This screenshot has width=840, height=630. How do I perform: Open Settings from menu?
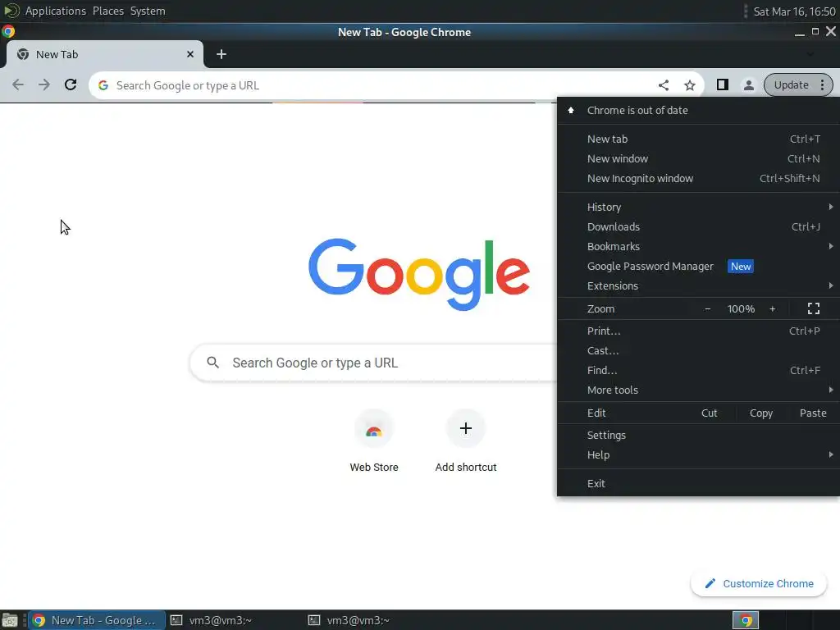[699, 435]
